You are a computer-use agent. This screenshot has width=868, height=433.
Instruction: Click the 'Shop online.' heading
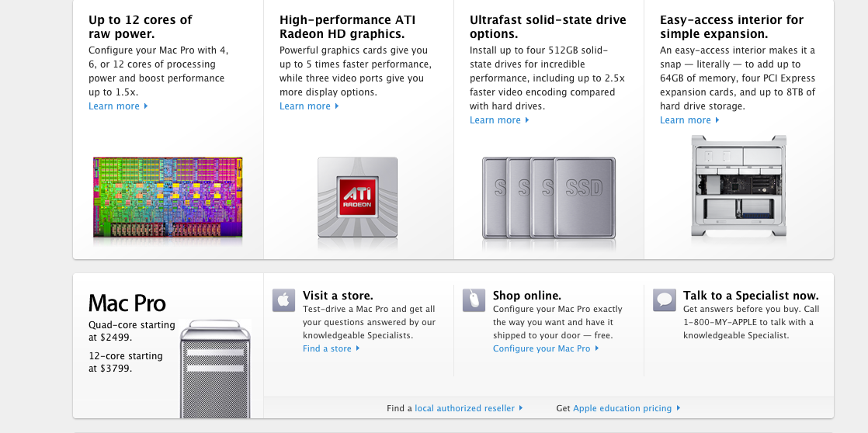[527, 296]
